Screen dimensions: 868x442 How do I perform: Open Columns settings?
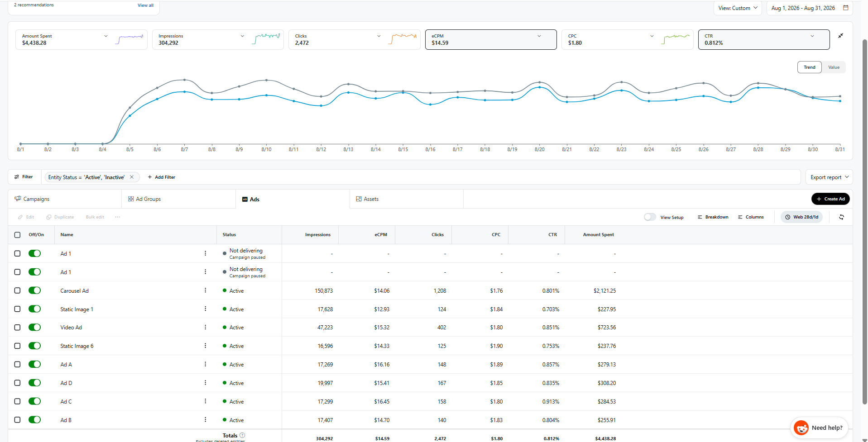(x=751, y=217)
